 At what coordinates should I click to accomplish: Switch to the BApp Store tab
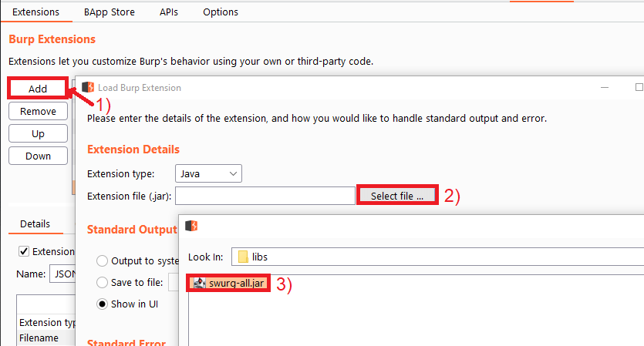(x=108, y=12)
